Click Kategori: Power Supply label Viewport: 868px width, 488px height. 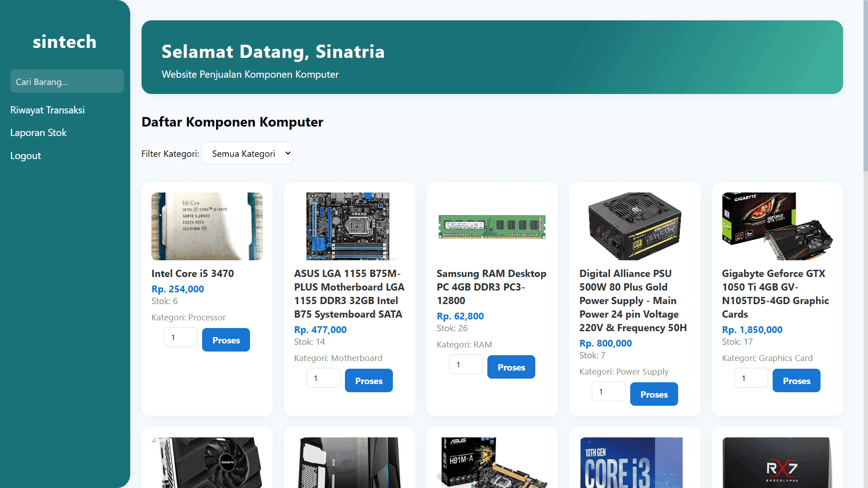point(624,371)
